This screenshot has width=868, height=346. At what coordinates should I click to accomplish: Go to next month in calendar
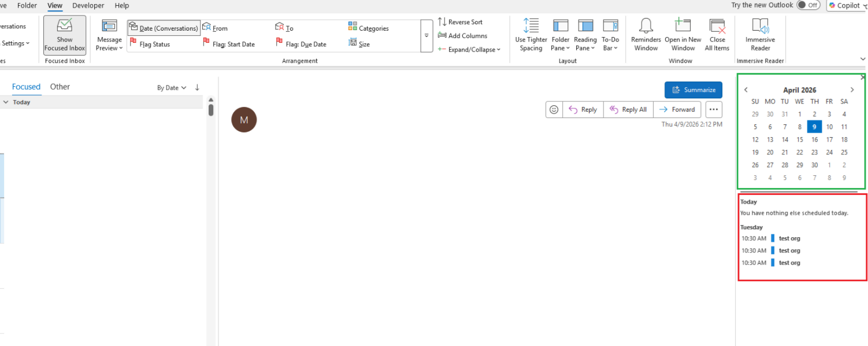(852, 90)
